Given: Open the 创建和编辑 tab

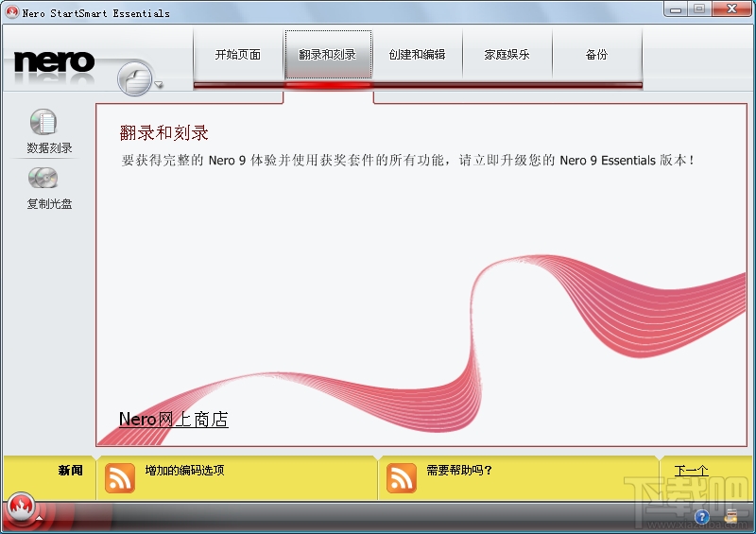Looking at the screenshot, I should 417,55.
